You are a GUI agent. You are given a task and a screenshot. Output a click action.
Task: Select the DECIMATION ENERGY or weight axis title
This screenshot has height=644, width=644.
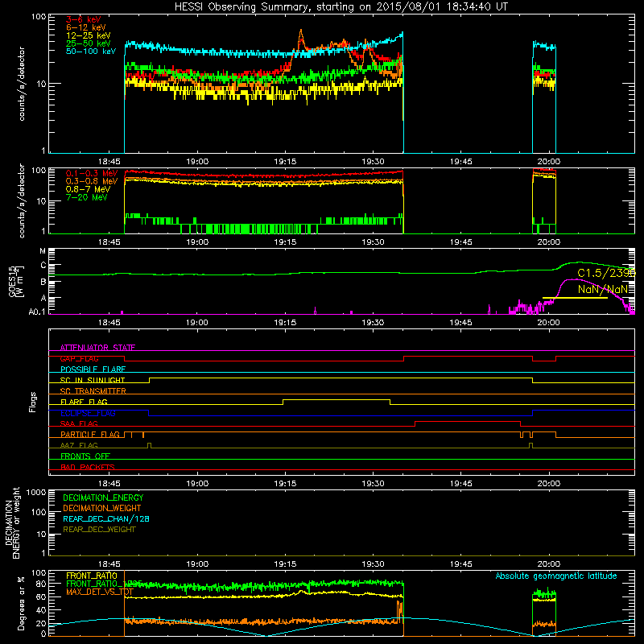point(13,523)
